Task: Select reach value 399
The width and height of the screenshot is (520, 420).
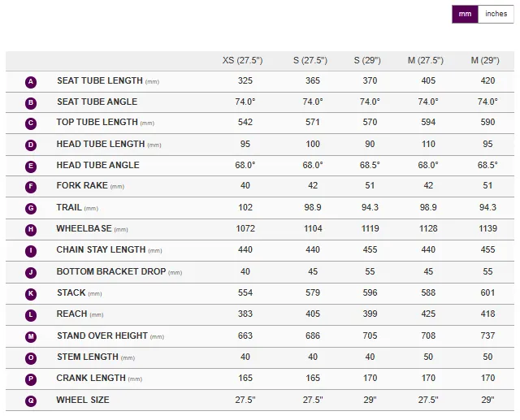Action: point(370,314)
